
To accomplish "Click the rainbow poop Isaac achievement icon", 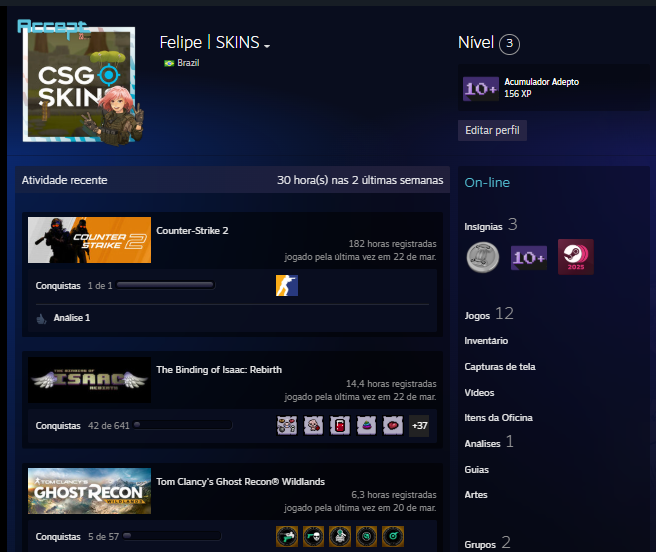I will 366,426.
